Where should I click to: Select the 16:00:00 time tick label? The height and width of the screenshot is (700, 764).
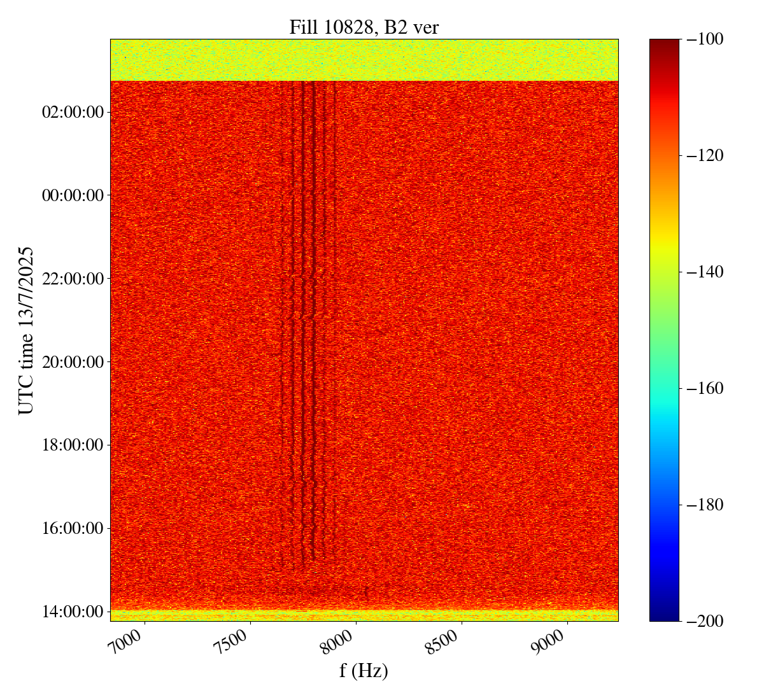click(x=72, y=528)
